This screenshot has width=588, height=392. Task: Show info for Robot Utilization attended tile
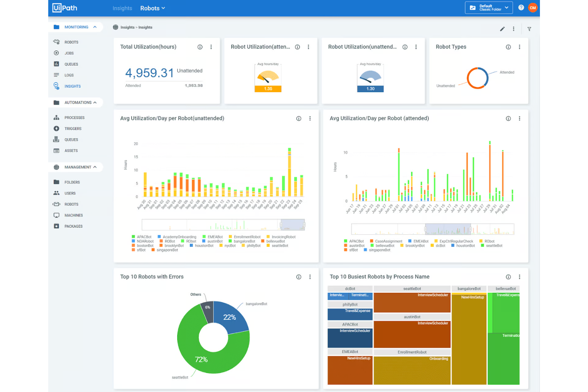[297, 47]
